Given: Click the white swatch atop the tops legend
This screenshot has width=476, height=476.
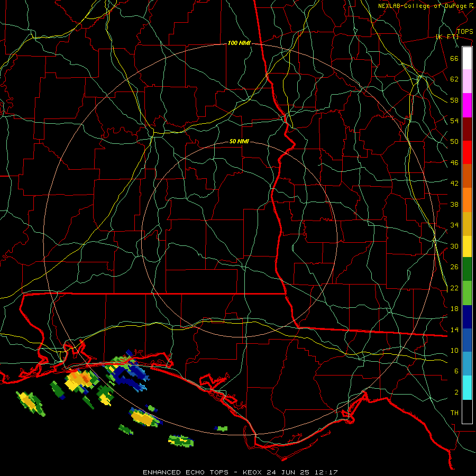Looking at the screenshot, I should click(x=467, y=58).
